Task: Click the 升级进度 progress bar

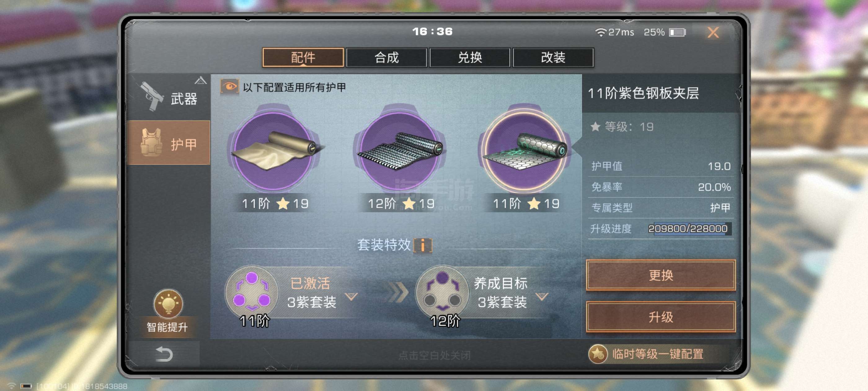Action: tap(687, 229)
